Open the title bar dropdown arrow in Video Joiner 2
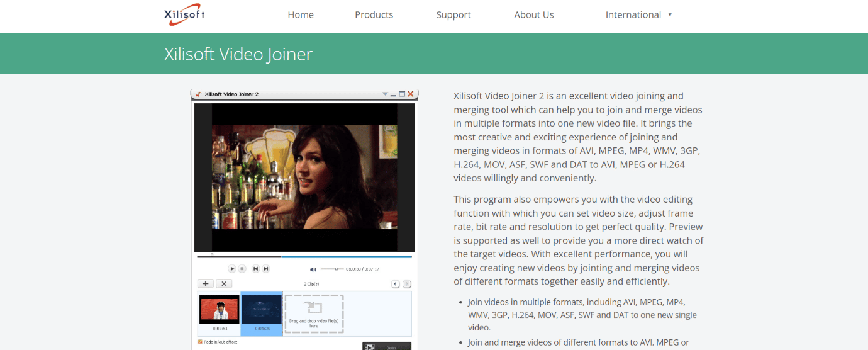 (x=386, y=94)
